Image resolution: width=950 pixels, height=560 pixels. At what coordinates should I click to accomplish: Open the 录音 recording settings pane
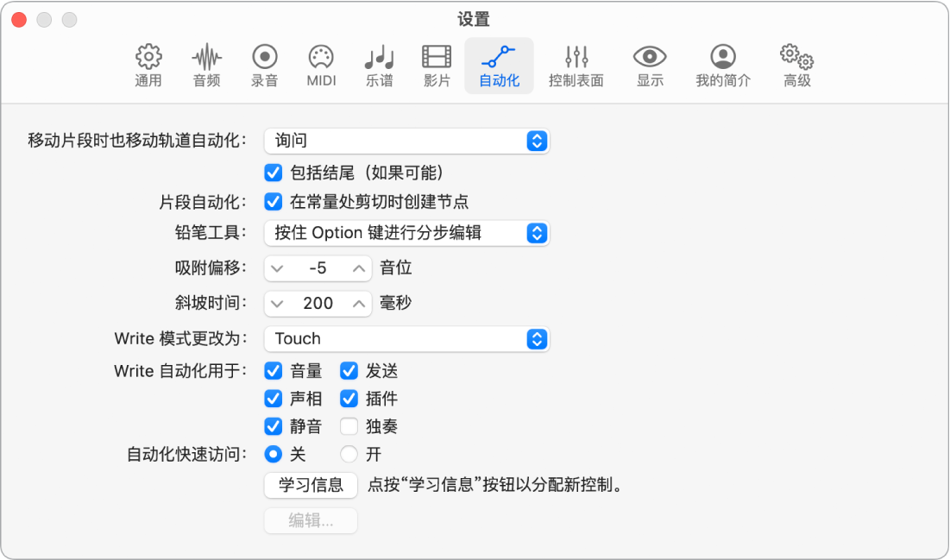coord(264,66)
